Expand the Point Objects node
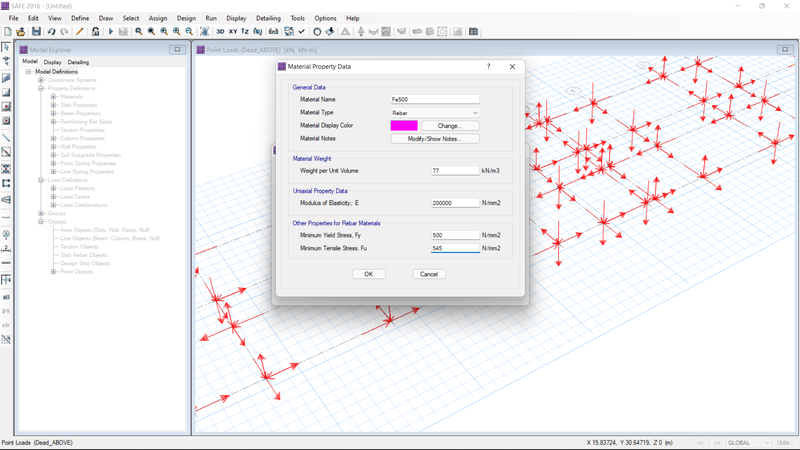Viewport: 800px width, 450px height. pos(54,272)
